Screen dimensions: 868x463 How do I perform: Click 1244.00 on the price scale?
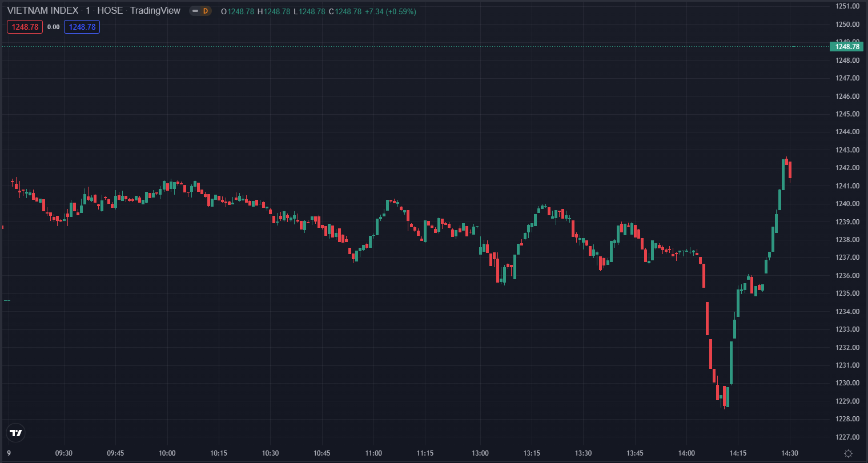pyautogui.click(x=847, y=132)
